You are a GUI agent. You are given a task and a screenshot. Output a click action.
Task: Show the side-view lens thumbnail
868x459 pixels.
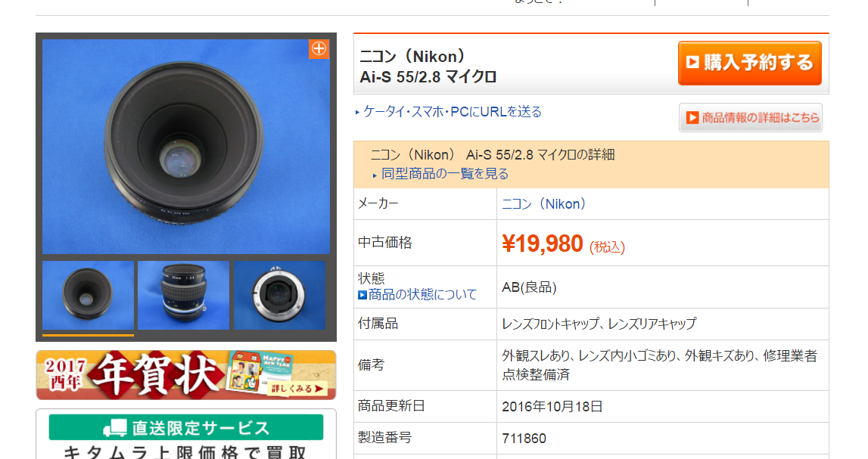pos(183,295)
